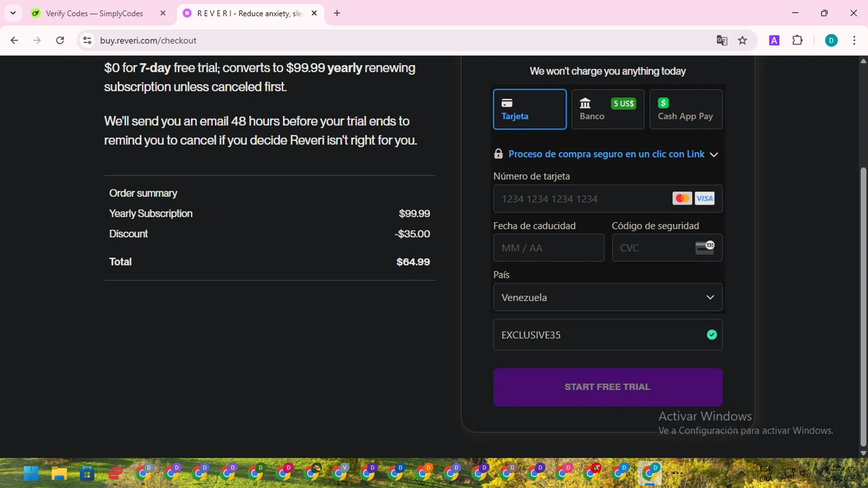Click the Visa logo in card field

click(x=704, y=199)
